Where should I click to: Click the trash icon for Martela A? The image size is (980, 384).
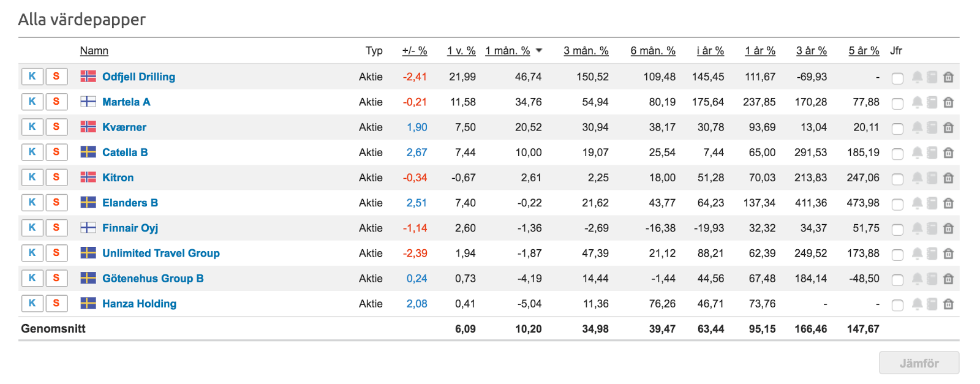coord(948,102)
